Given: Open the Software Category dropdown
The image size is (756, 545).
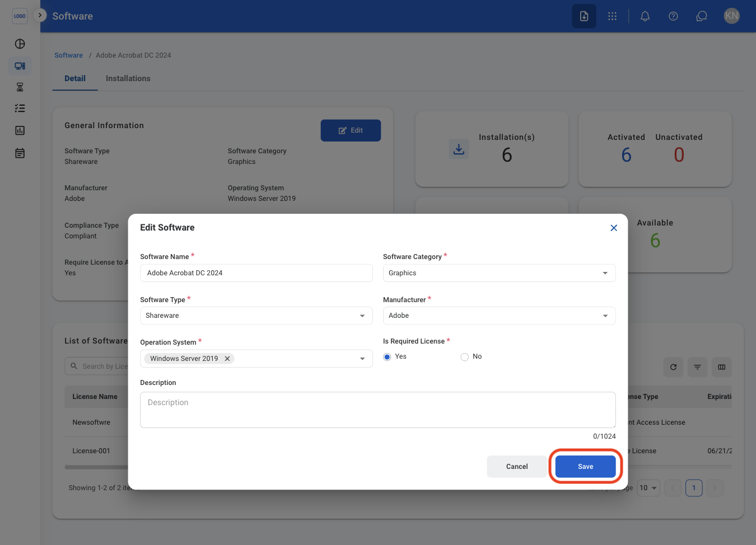Looking at the screenshot, I should 500,273.
